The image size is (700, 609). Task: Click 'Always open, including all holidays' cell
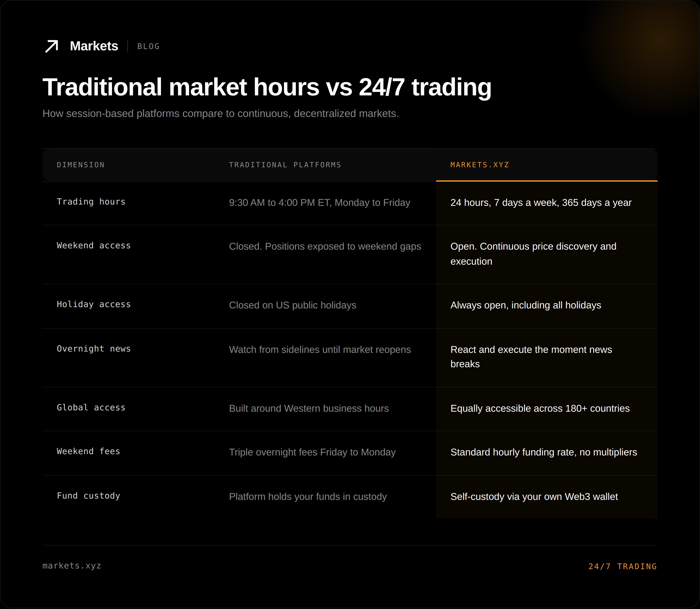point(526,305)
